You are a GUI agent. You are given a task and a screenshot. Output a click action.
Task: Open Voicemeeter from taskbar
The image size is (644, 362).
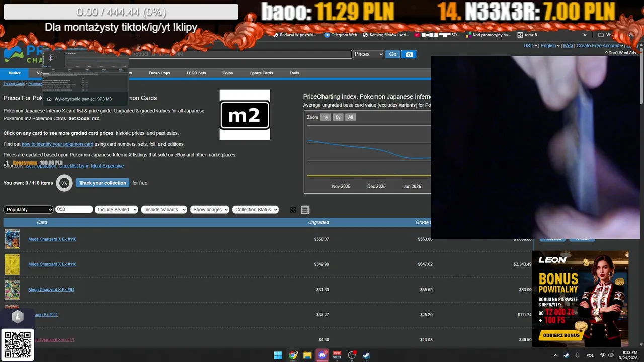pyautogui.click(x=337, y=355)
